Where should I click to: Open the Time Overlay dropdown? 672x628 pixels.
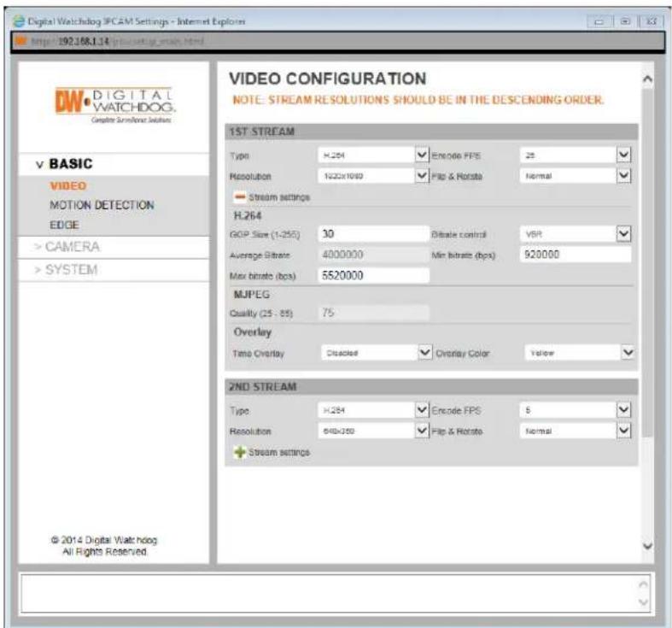(377, 353)
